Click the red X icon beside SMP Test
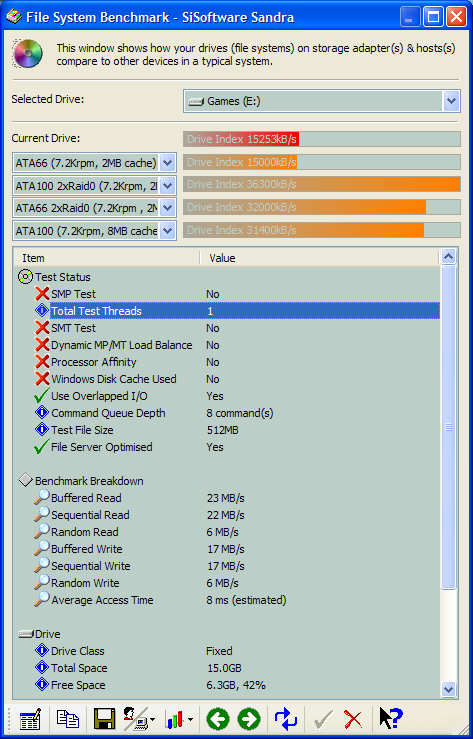 [x=42, y=294]
